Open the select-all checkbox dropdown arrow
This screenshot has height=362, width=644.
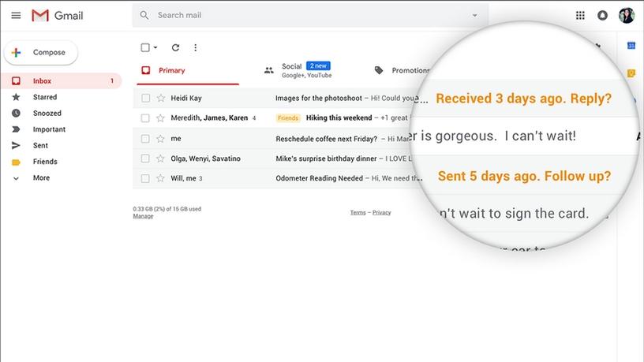[155, 48]
